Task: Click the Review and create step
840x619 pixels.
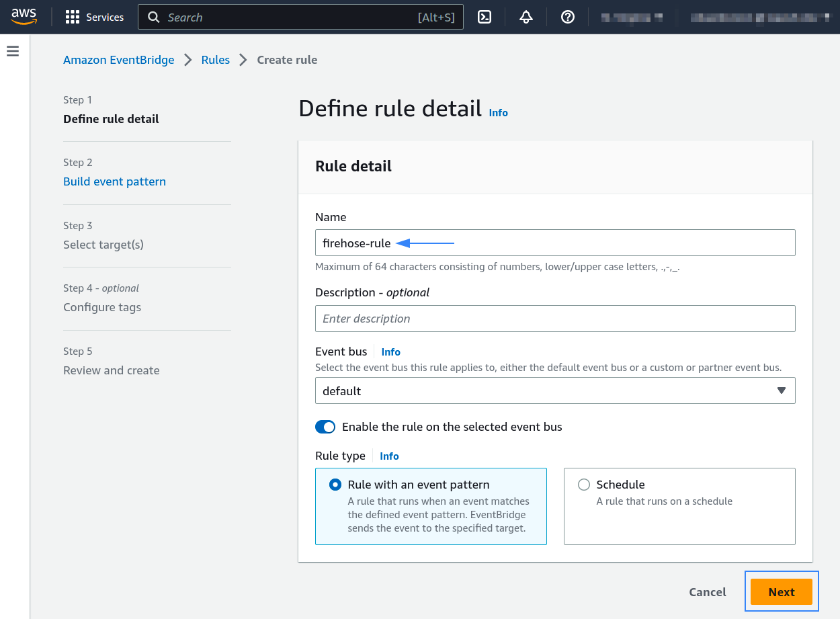Action: 112,370
